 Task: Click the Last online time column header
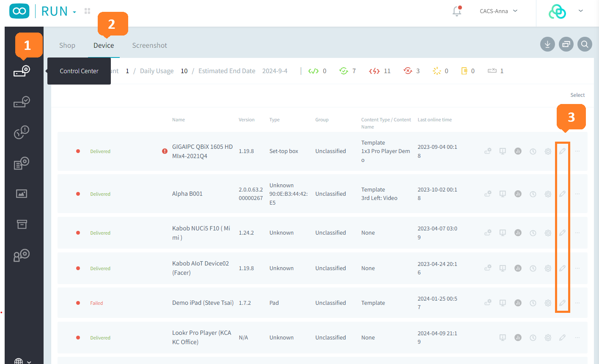pyautogui.click(x=434, y=120)
